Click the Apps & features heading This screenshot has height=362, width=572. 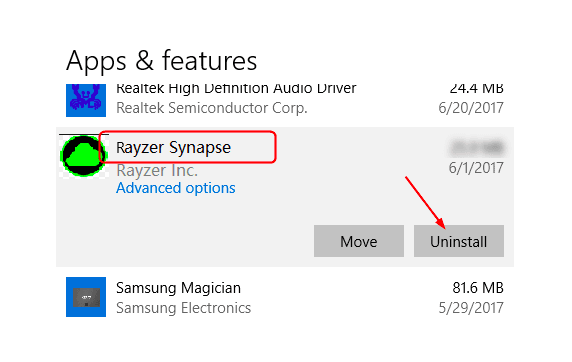tap(162, 61)
